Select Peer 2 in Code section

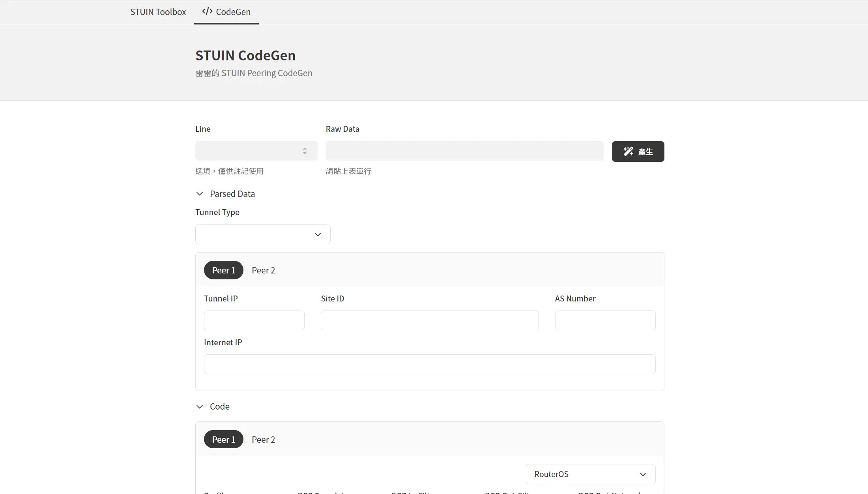tap(263, 440)
